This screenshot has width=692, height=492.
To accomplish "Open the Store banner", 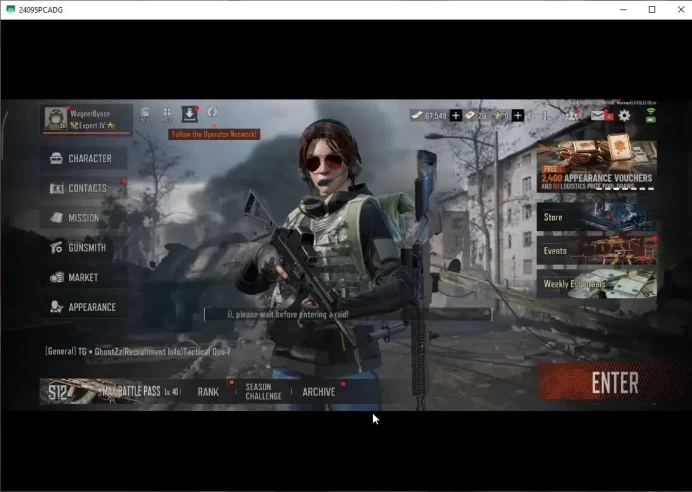I will pos(597,217).
